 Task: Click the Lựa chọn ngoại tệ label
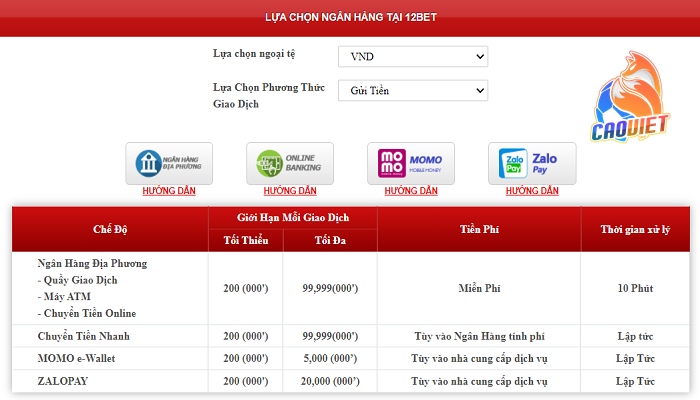(254, 54)
